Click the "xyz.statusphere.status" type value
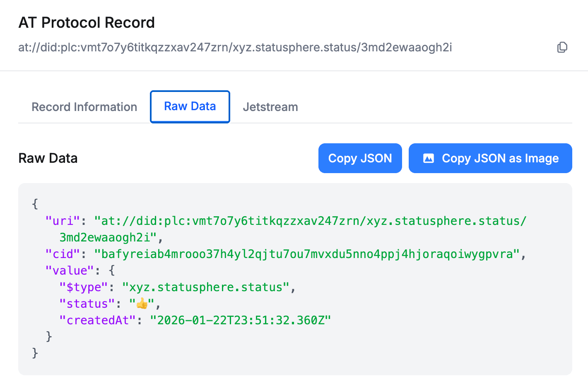The height and width of the screenshot is (386, 588). (x=205, y=287)
